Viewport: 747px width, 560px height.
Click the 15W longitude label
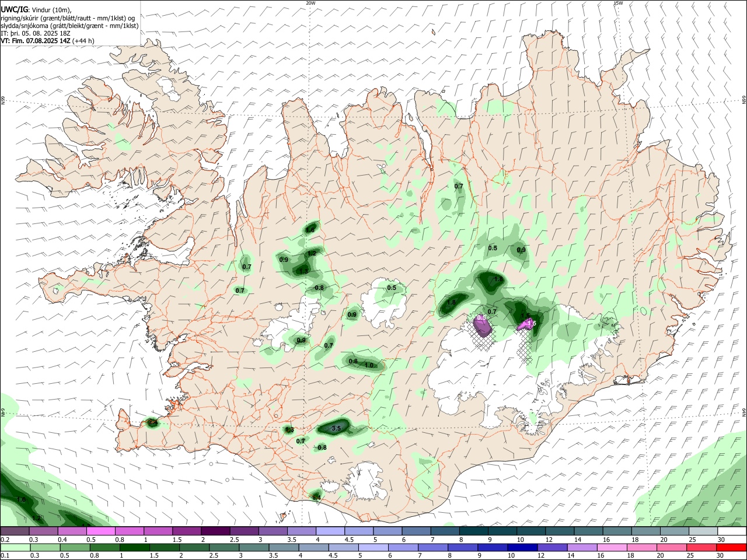(x=618, y=3)
